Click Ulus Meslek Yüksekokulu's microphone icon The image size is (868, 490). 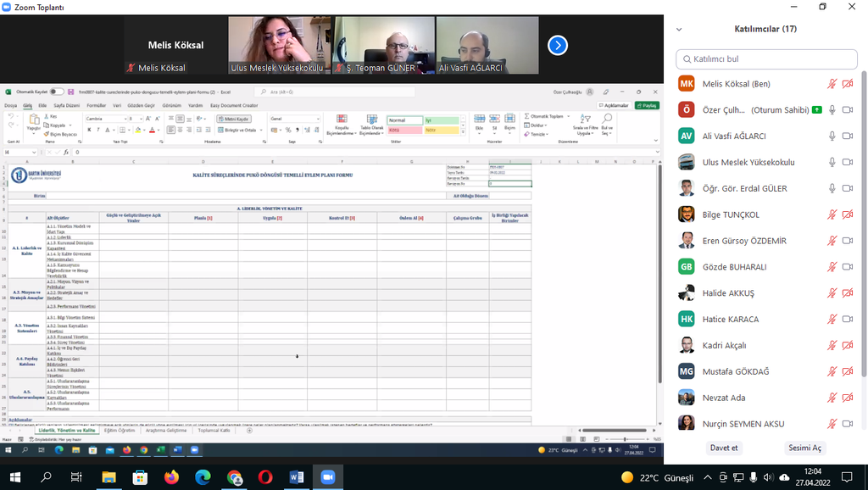(832, 162)
